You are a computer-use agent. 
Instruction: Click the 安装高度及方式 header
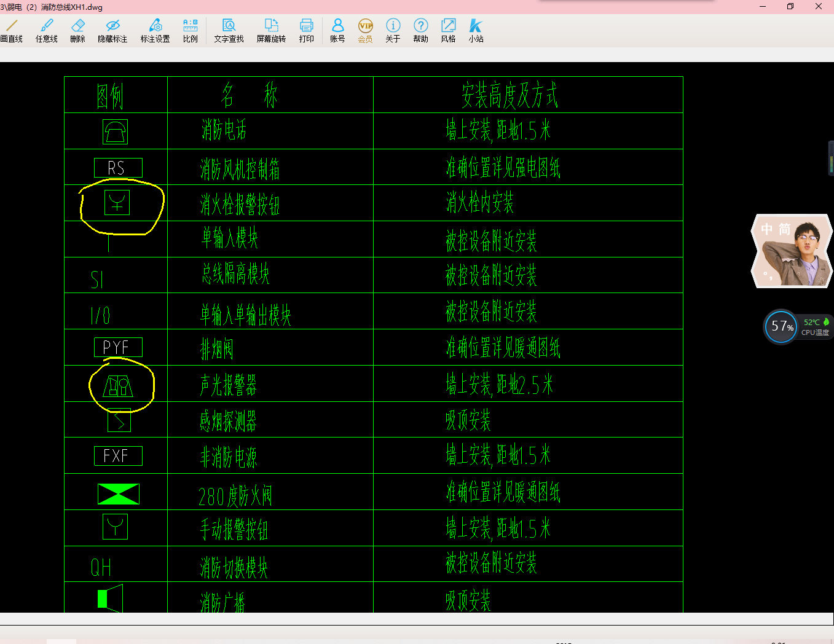pos(509,95)
